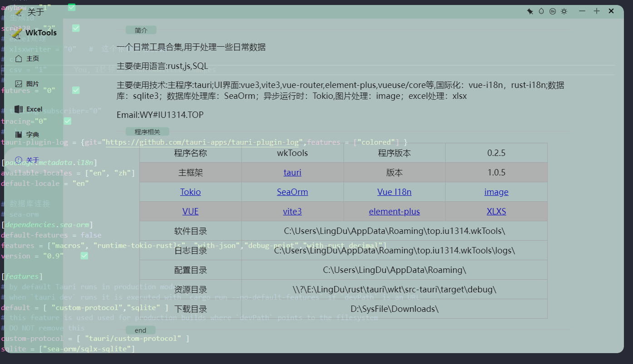This screenshot has width=633, height=364.
Task: Click the 程序相关 section label
Action: 147,132
